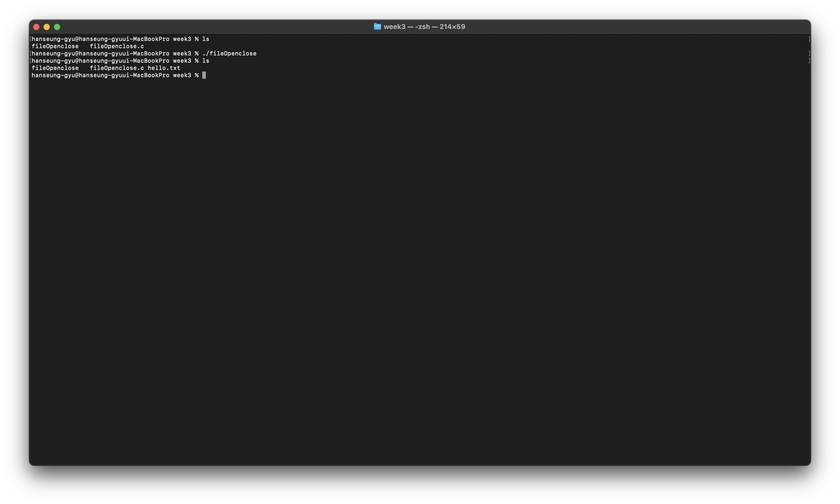Click hello.txt in the ls output

click(164, 68)
